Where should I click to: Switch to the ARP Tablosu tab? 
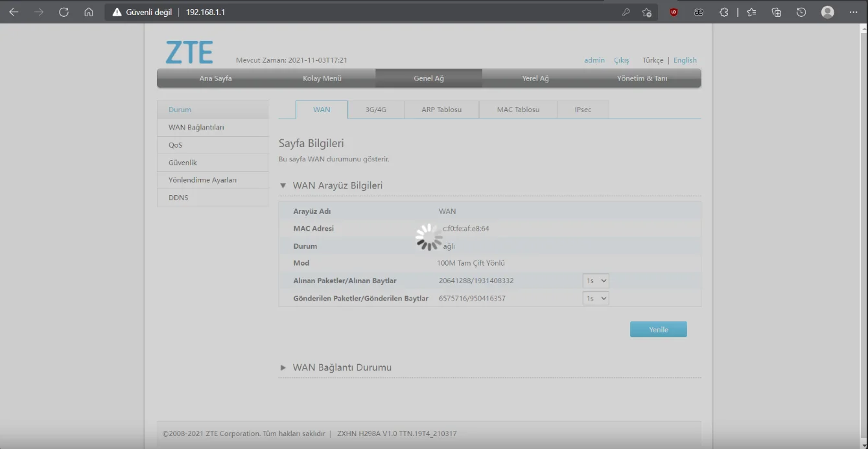pyautogui.click(x=441, y=109)
